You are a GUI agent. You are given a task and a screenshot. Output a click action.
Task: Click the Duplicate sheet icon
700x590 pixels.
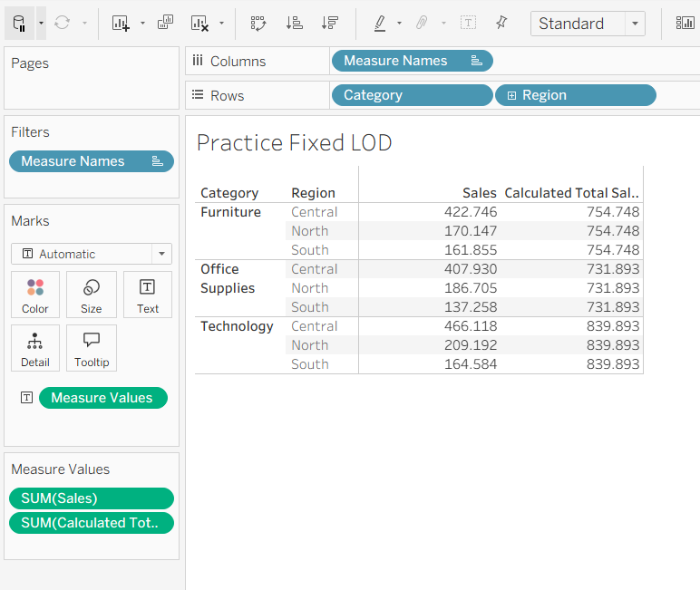pyautogui.click(x=166, y=23)
